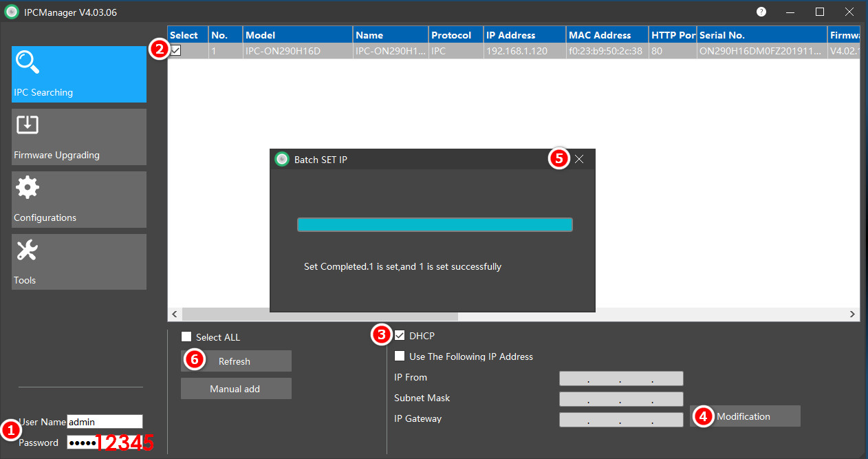Select the HTTP port cell 80
Image resolution: width=868 pixels, height=459 pixels.
click(673, 51)
